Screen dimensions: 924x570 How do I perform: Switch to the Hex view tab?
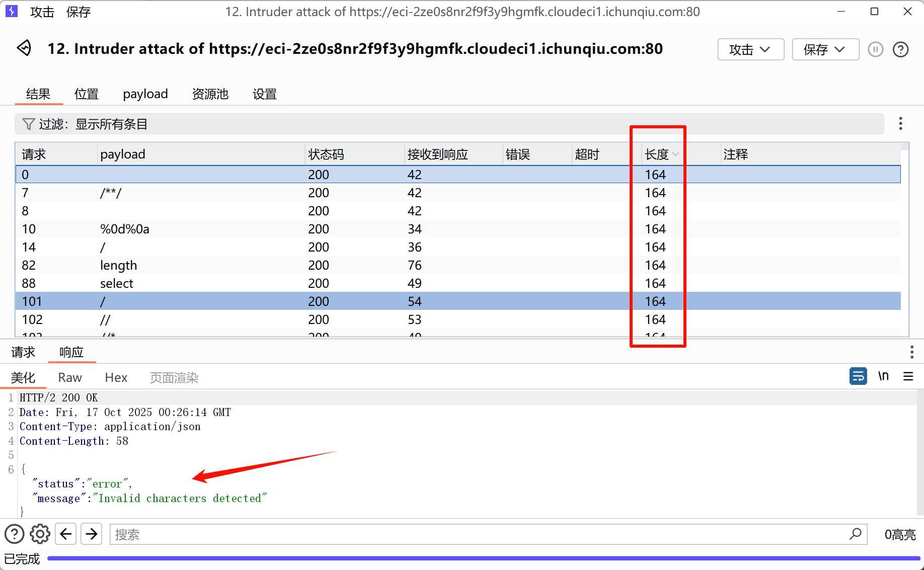click(x=116, y=378)
